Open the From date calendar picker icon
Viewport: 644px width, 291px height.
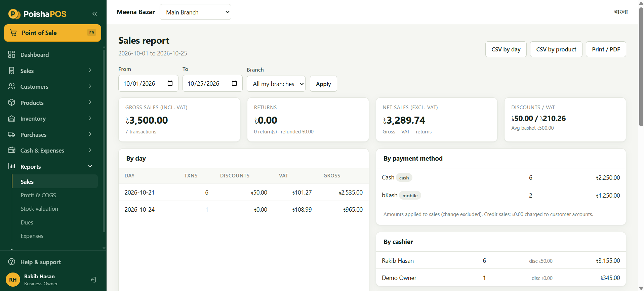tap(170, 83)
